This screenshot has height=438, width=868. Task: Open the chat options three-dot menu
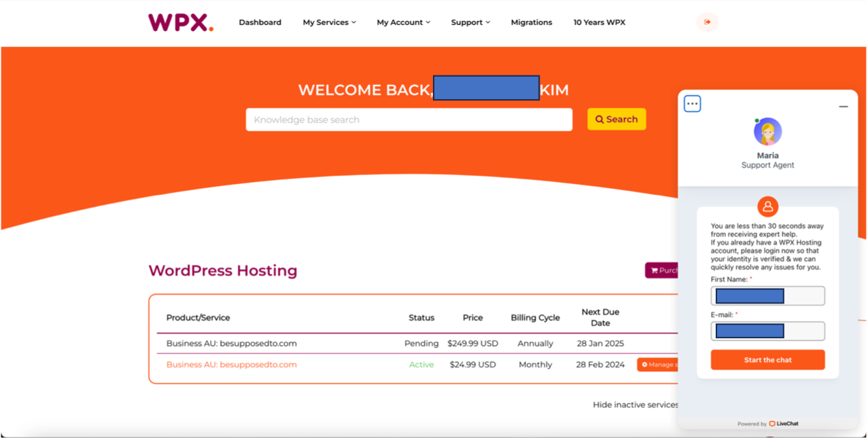[x=692, y=104]
